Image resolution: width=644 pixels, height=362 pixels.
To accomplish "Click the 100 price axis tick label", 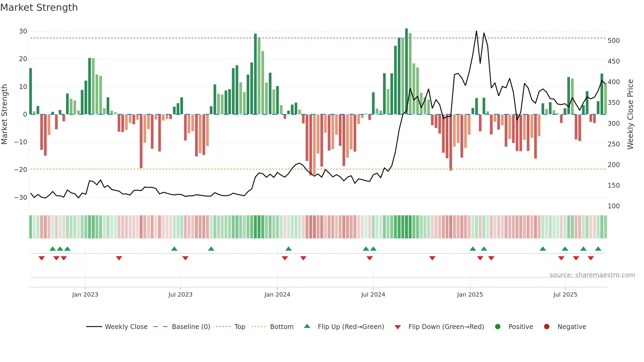I will click(614, 206).
